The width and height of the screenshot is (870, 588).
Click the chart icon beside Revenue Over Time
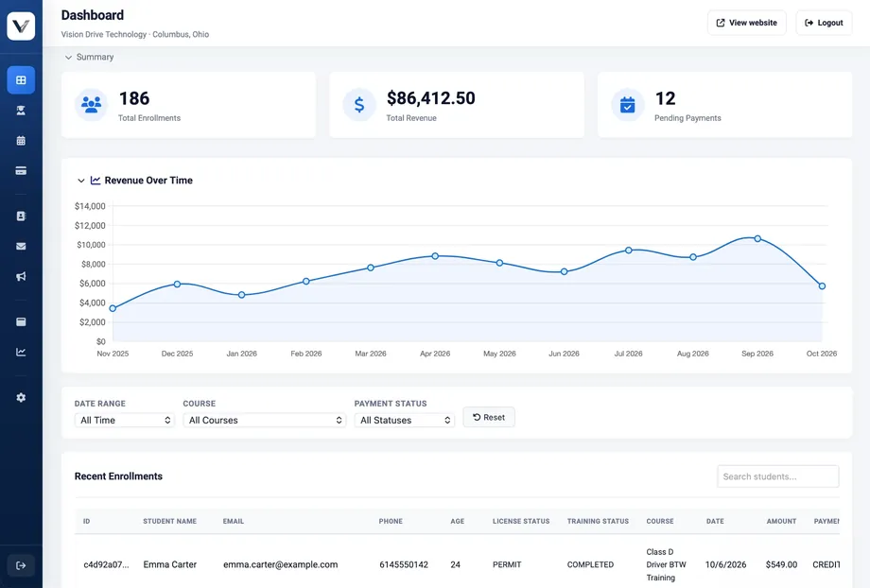click(x=96, y=181)
